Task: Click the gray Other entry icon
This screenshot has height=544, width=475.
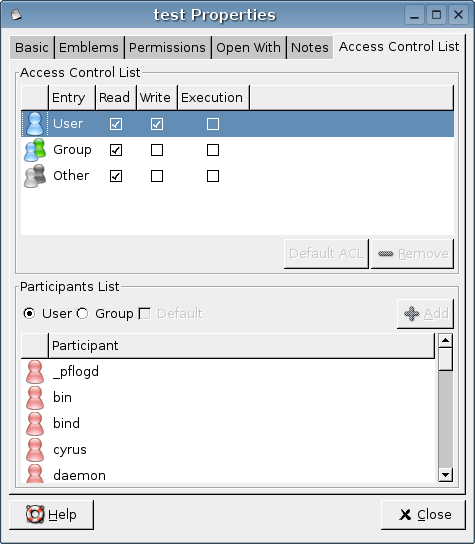Action: [x=35, y=176]
